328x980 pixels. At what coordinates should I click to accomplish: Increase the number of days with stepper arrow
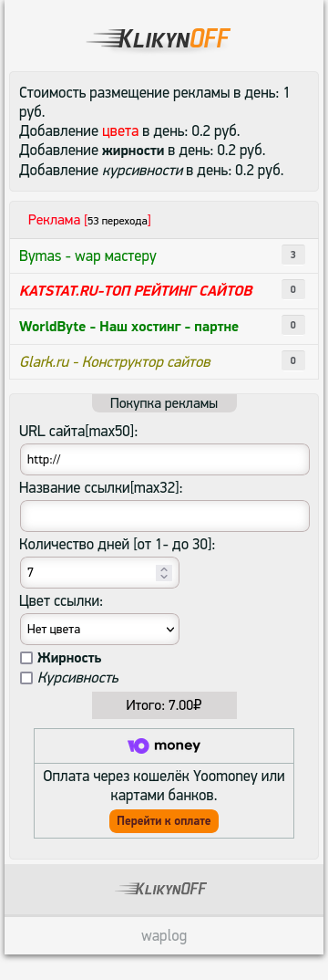pos(164,568)
